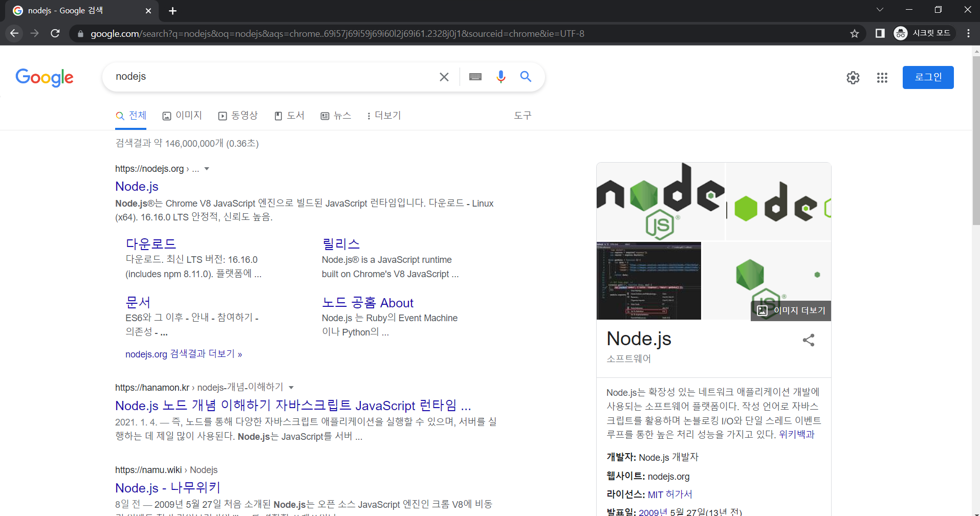Open the Node.js result title link
The width and height of the screenshot is (980, 516).
tap(137, 186)
